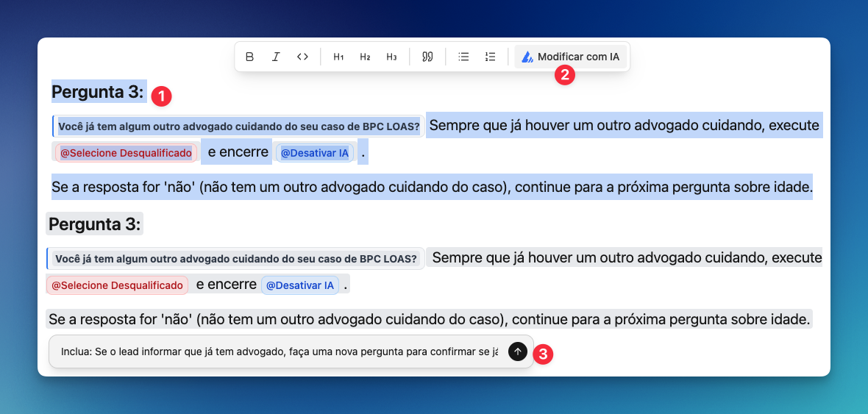
Task: Click the selected '@Desativar IA' tag
Action: tap(314, 153)
